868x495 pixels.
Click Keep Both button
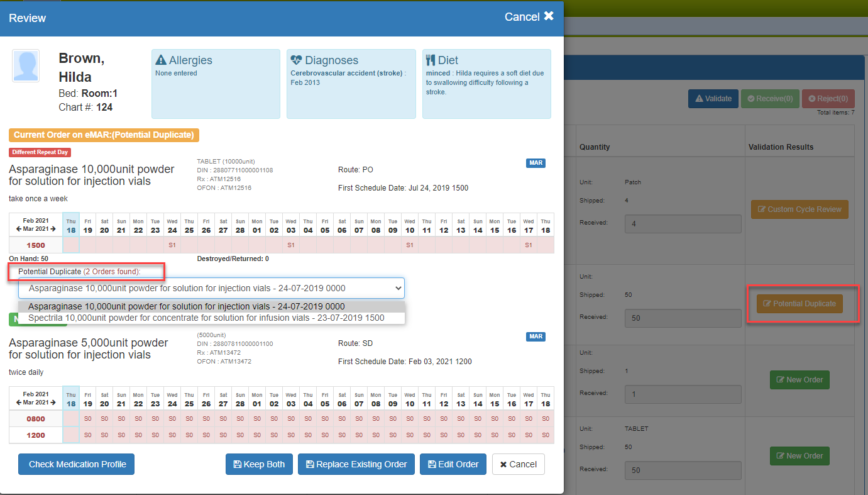[x=259, y=464]
